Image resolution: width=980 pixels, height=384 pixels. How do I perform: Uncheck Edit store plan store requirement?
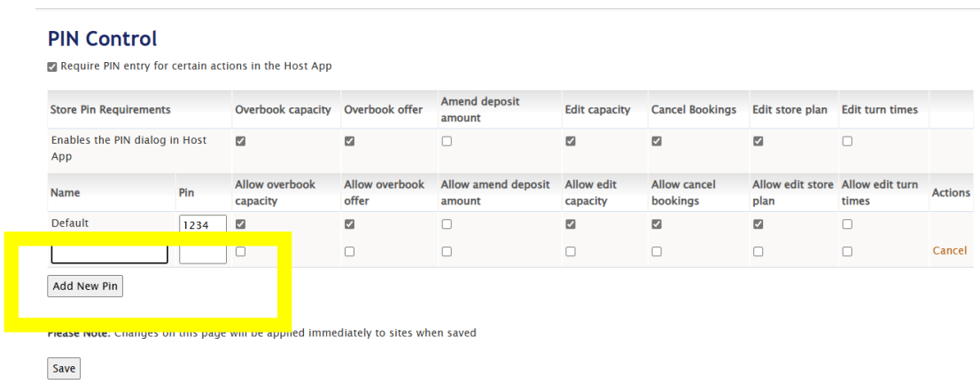(758, 141)
